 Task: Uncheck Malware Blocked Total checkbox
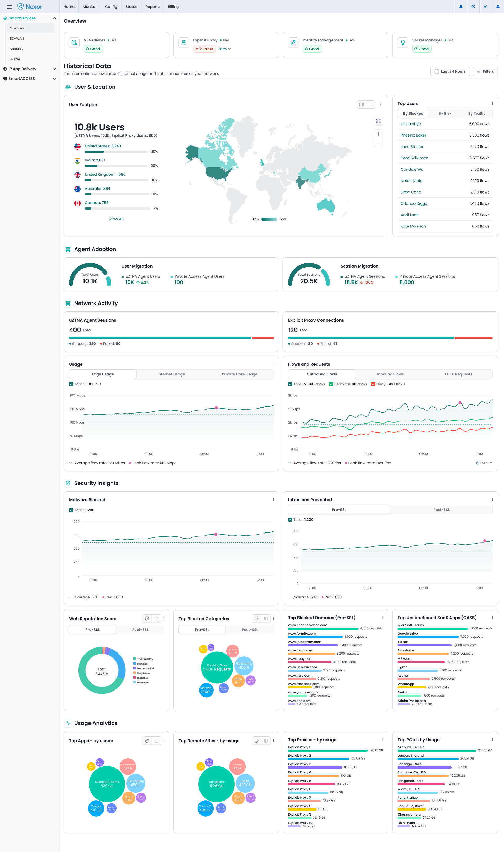point(71,510)
